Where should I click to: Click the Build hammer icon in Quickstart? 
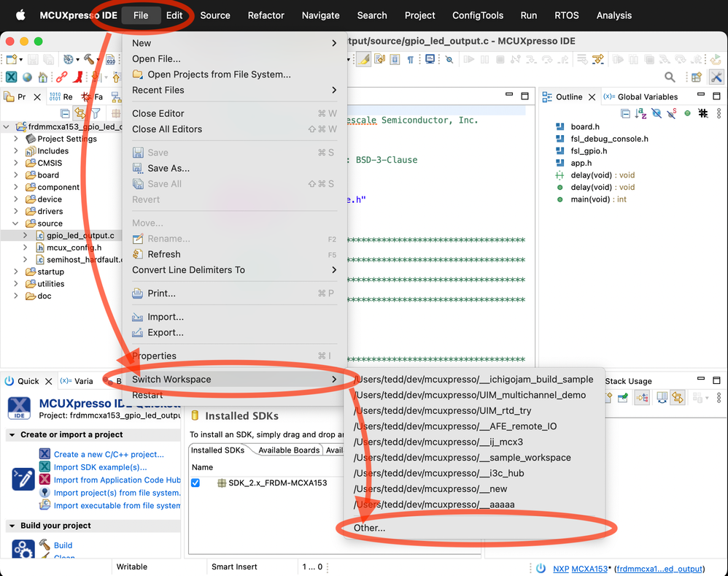(44, 544)
